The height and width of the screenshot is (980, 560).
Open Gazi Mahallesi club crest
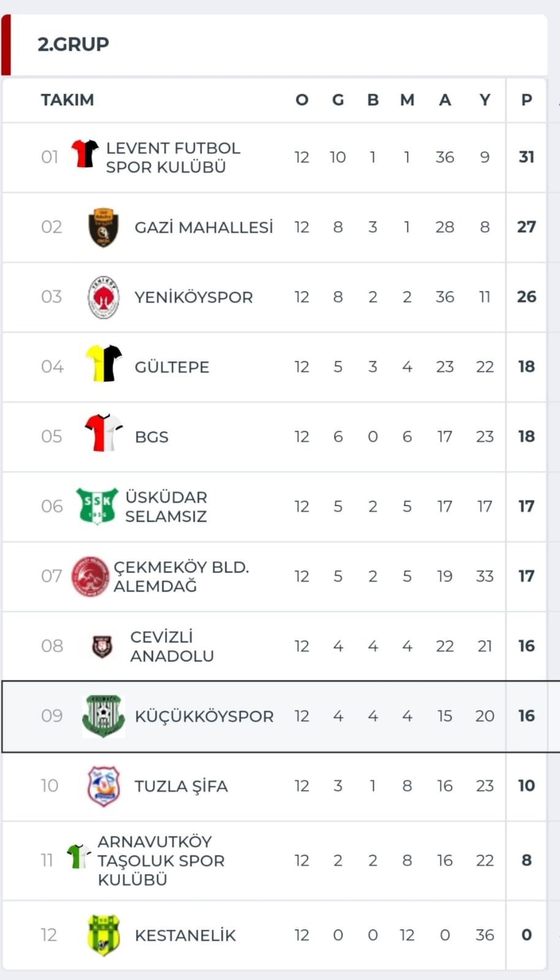pos(104,227)
